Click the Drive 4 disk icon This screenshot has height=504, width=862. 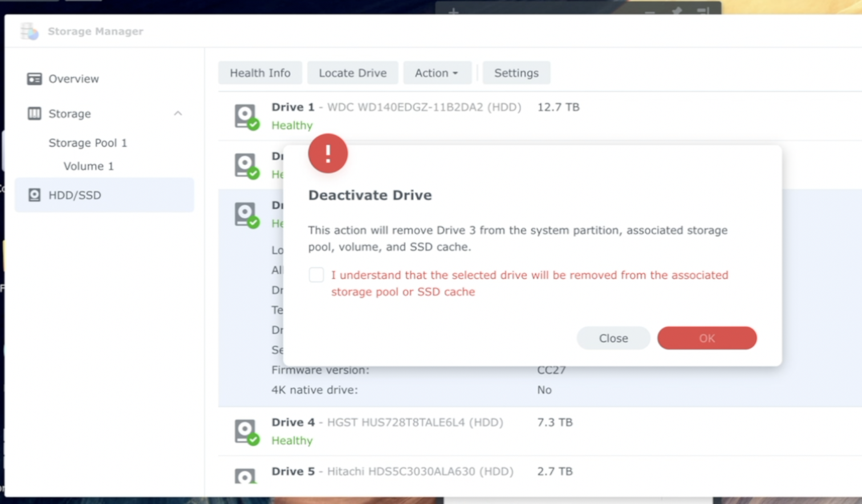(x=246, y=431)
